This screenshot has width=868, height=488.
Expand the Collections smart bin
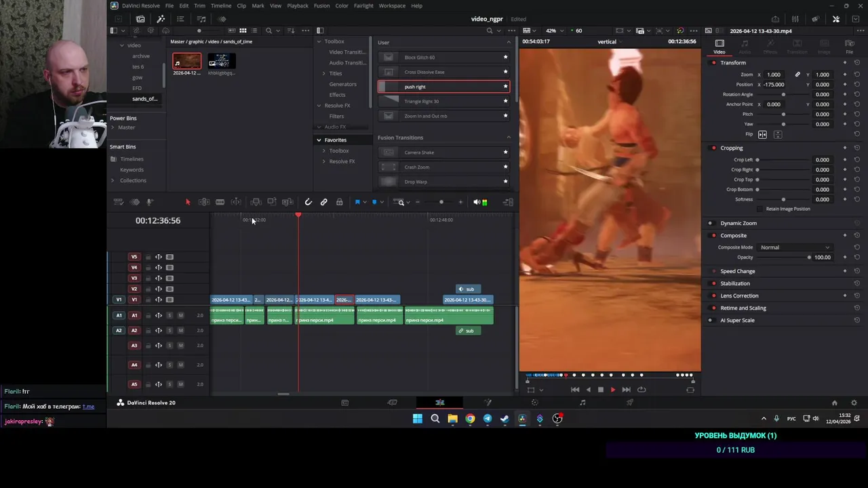pos(113,180)
